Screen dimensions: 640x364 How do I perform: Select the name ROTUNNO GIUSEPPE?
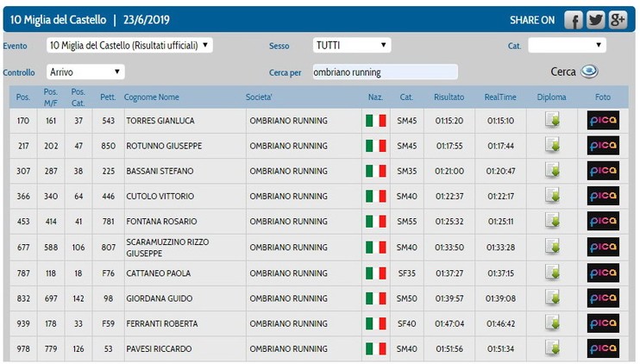click(x=164, y=146)
